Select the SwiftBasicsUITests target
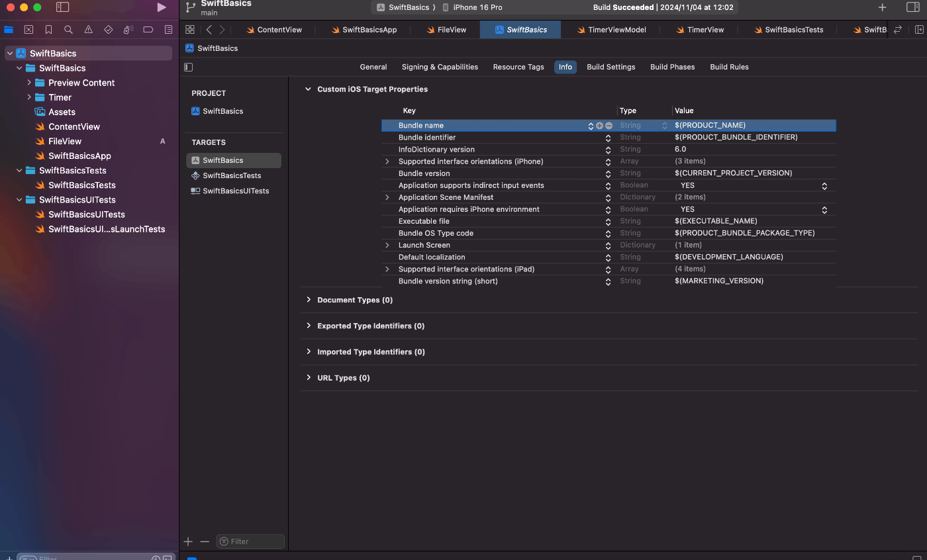This screenshot has height=560, width=927. (235, 191)
